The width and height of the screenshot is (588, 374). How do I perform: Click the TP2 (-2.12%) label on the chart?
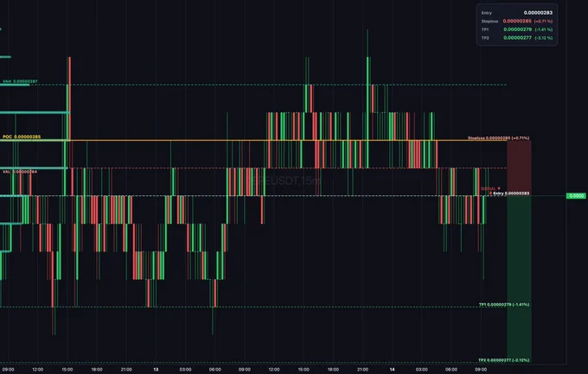click(504, 360)
